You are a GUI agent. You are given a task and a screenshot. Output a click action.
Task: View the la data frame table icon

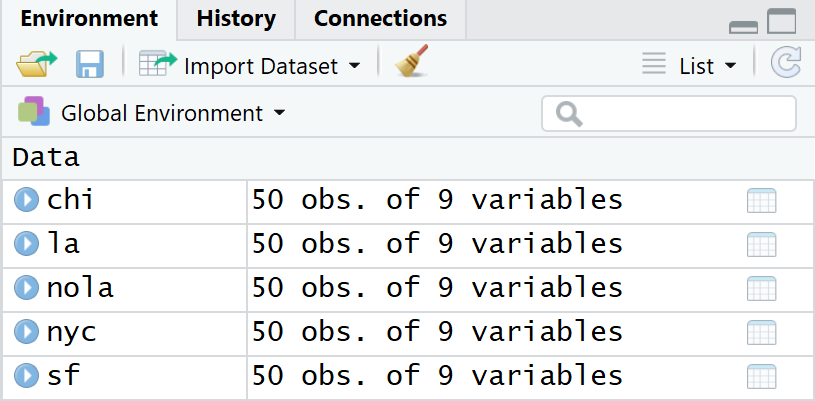pyautogui.click(x=761, y=244)
